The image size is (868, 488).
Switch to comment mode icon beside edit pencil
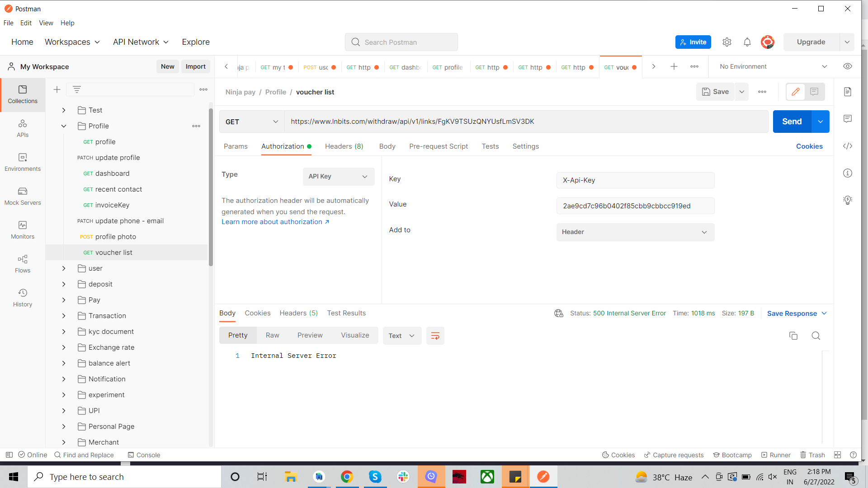tap(814, 92)
